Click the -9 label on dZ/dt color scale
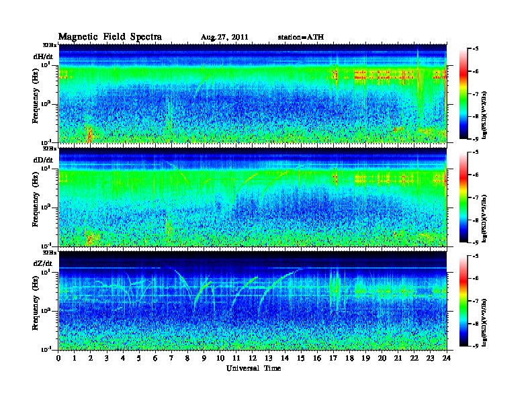The width and height of the screenshot is (532, 411). pos(476,346)
